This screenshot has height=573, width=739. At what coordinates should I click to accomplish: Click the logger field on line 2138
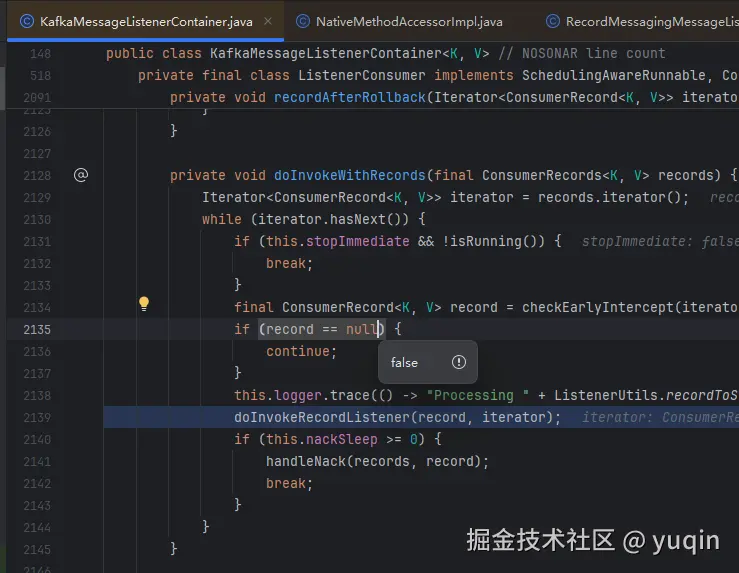tap(297, 395)
